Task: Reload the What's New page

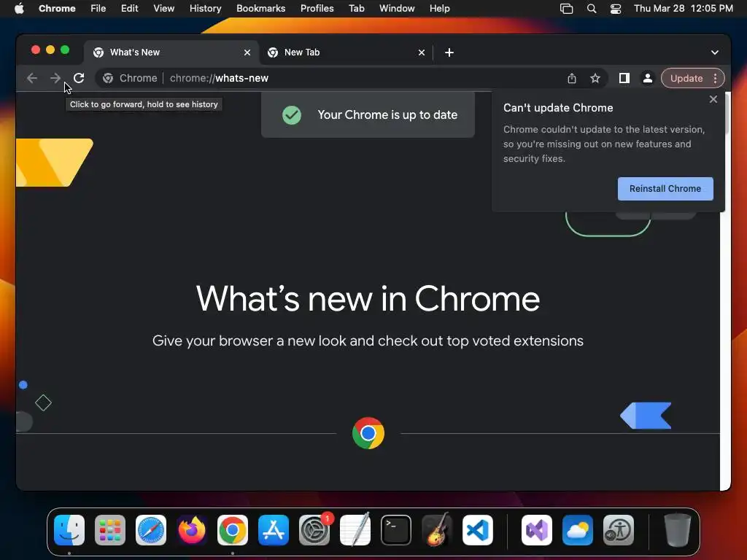Action: (79, 78)
